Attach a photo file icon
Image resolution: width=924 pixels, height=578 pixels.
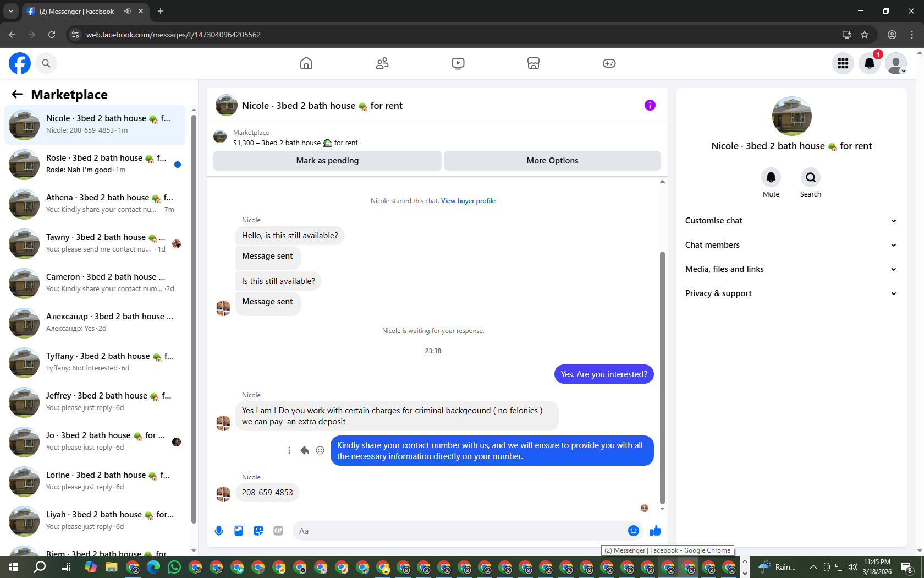[239, 531]
